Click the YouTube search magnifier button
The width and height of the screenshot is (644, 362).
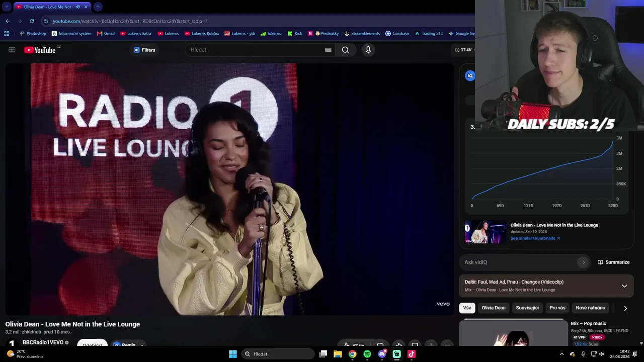345,50
